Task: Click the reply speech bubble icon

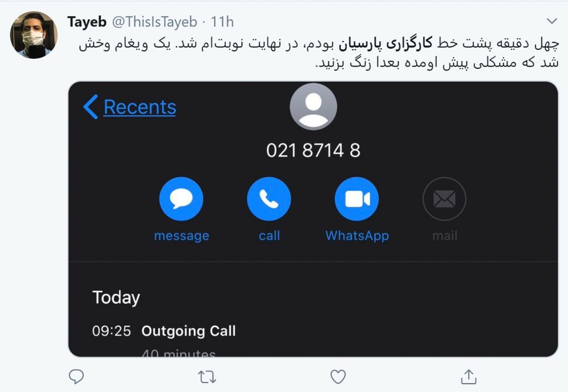Action: click(77, 377)
